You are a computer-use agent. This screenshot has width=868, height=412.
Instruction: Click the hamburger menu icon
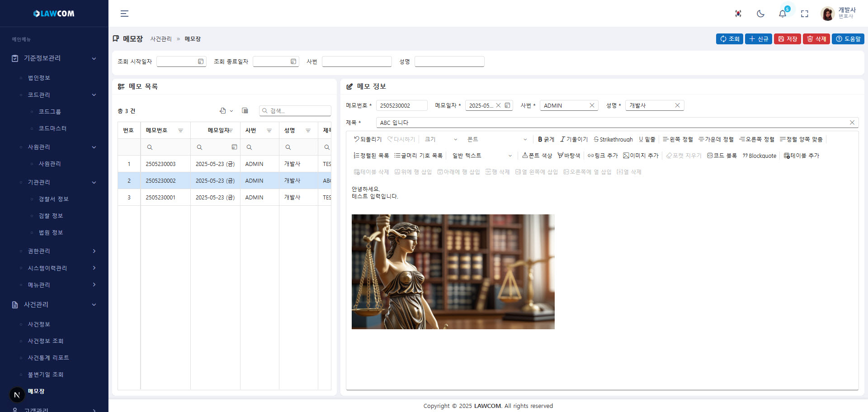click(x=124, y=14)
